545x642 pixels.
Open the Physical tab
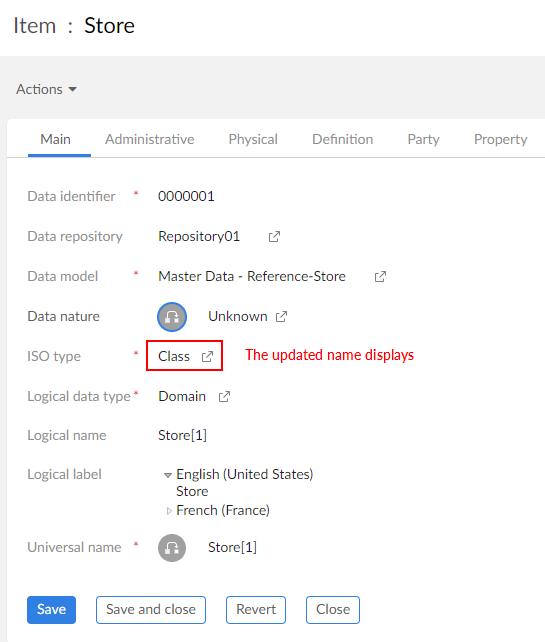pos(253,139)
